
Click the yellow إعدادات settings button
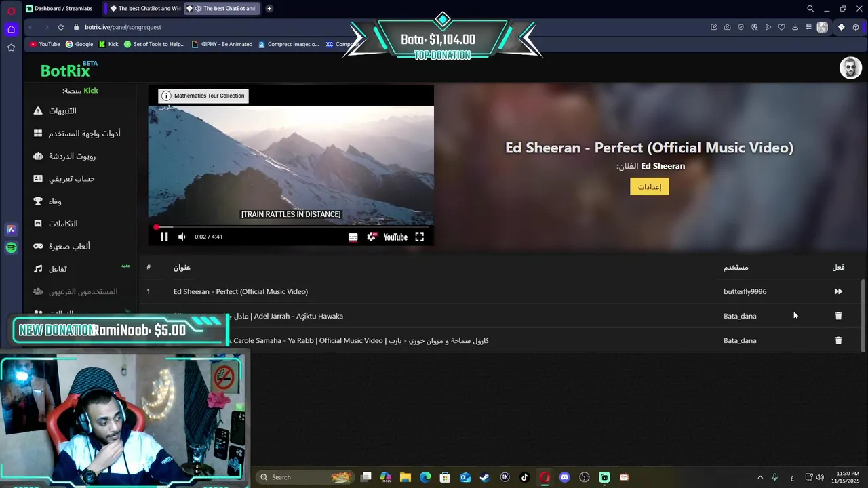point(650,186)
